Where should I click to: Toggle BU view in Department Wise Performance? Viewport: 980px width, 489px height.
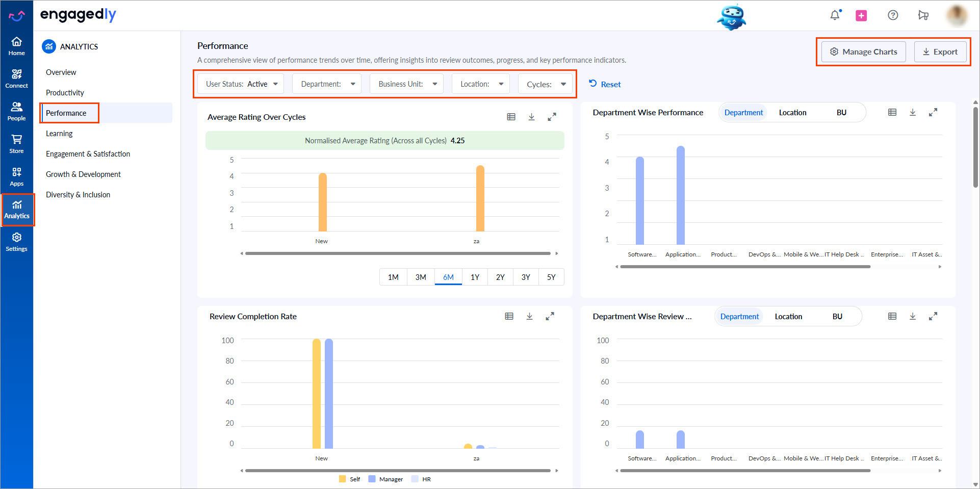point(841,113)
